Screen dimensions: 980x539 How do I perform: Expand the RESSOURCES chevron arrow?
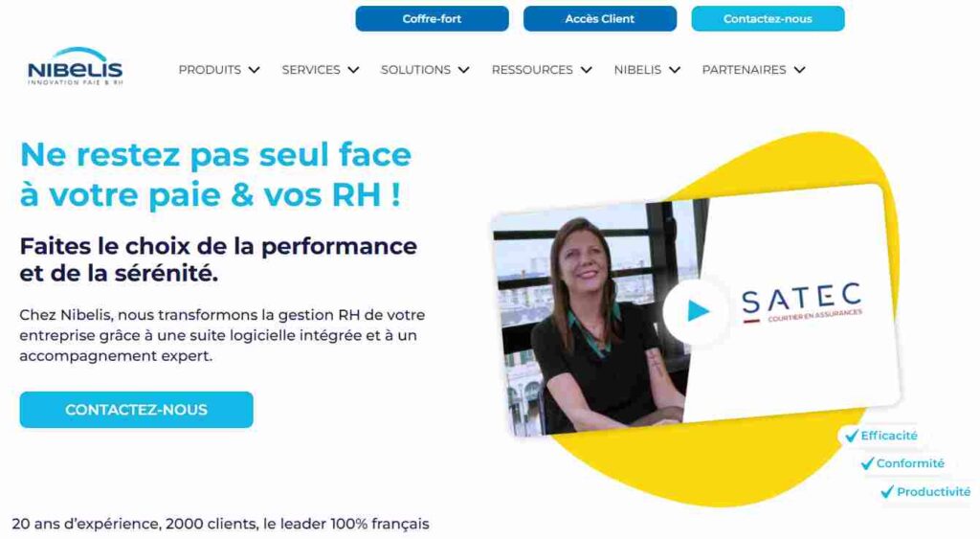(x=586, y=70)
